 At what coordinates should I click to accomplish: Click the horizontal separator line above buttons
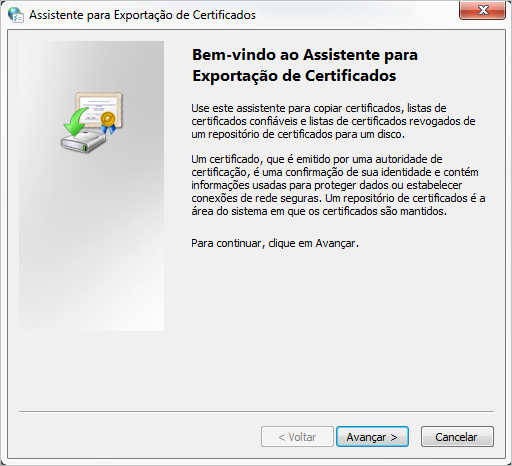pyautogui.click(x=256, y=412)
